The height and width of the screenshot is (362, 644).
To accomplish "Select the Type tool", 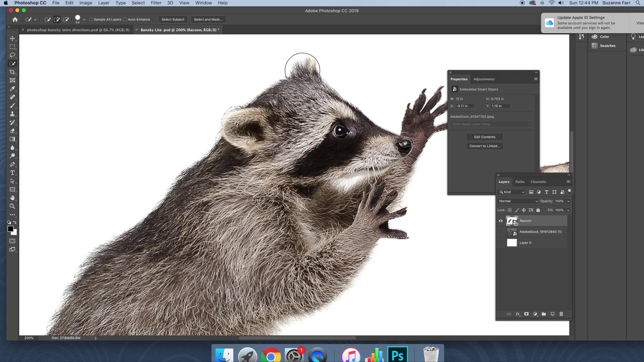I will (x=13, y=173).
